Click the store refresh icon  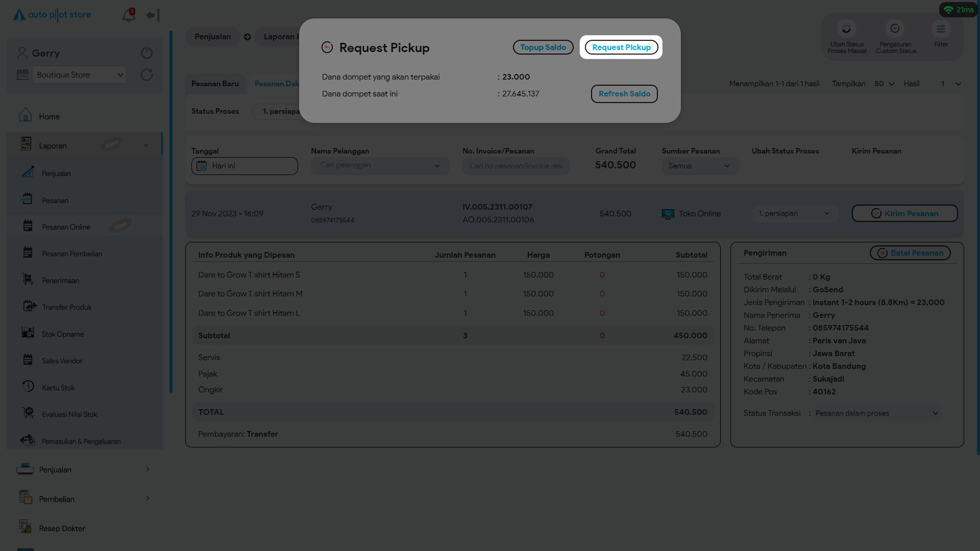146,75
